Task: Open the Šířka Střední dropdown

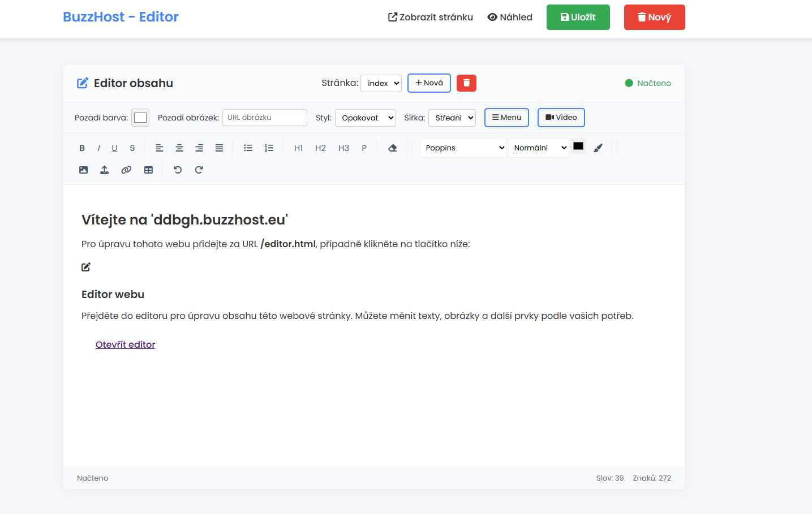Action: tap(452, 118)
